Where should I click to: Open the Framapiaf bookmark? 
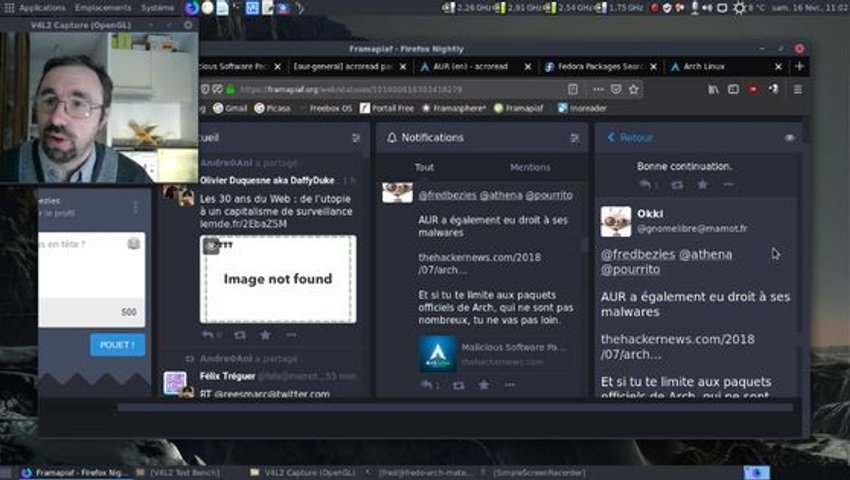pos(519,108)
